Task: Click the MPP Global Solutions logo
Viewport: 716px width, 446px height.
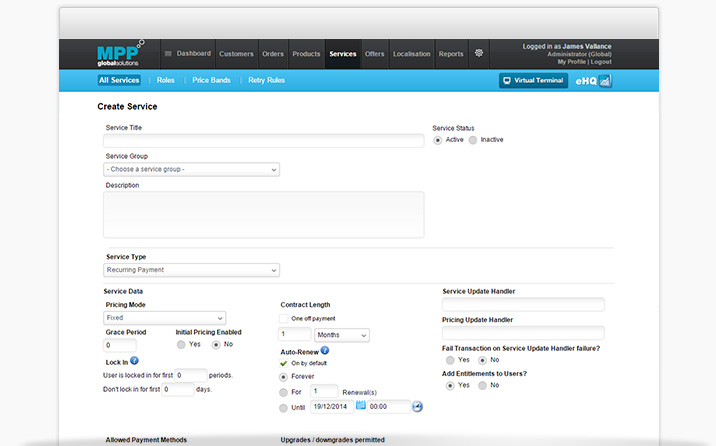Action: pyautogui.click(x=121, y=53)
